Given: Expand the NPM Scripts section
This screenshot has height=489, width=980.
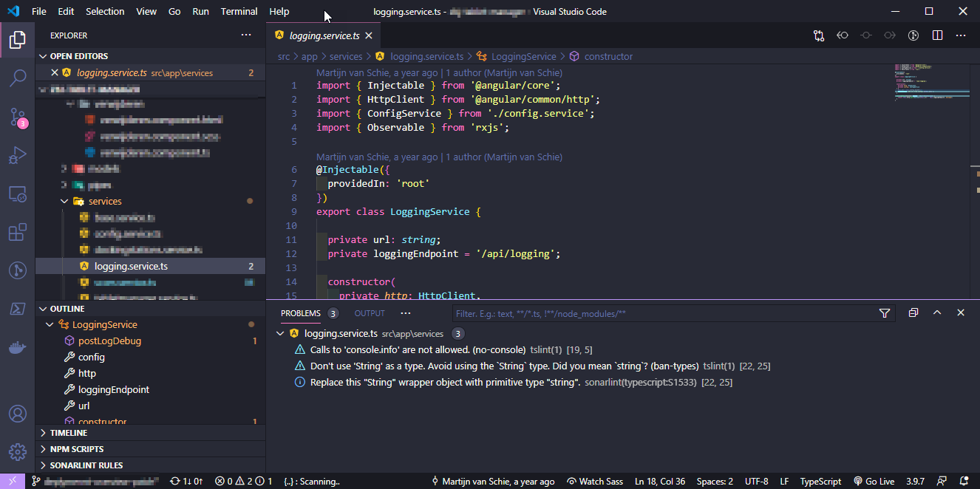Looking at the screenshot, I should point(76,449).
